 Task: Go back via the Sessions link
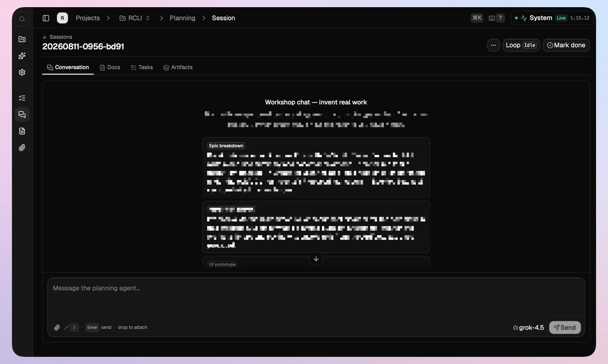click(58, 37)
